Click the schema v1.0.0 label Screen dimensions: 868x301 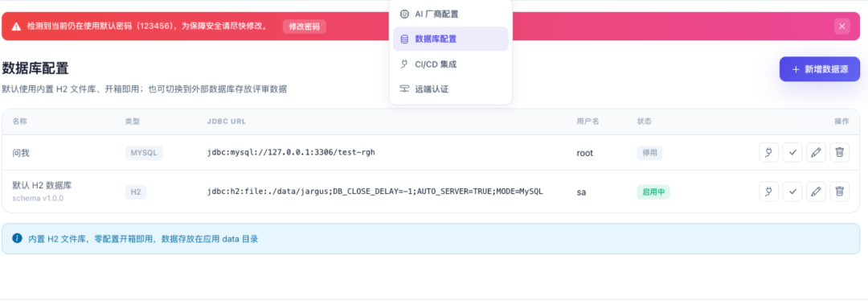point(38,198)
